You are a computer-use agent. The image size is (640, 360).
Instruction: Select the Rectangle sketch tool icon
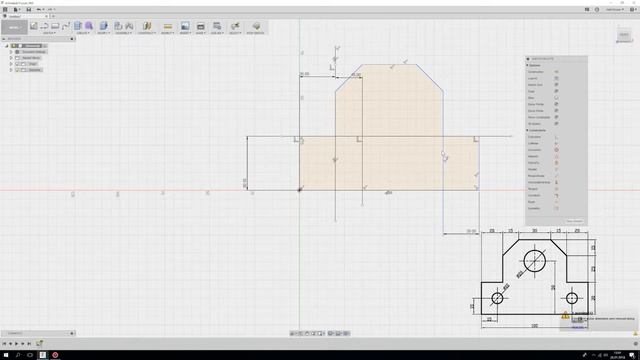pos(55,26)
